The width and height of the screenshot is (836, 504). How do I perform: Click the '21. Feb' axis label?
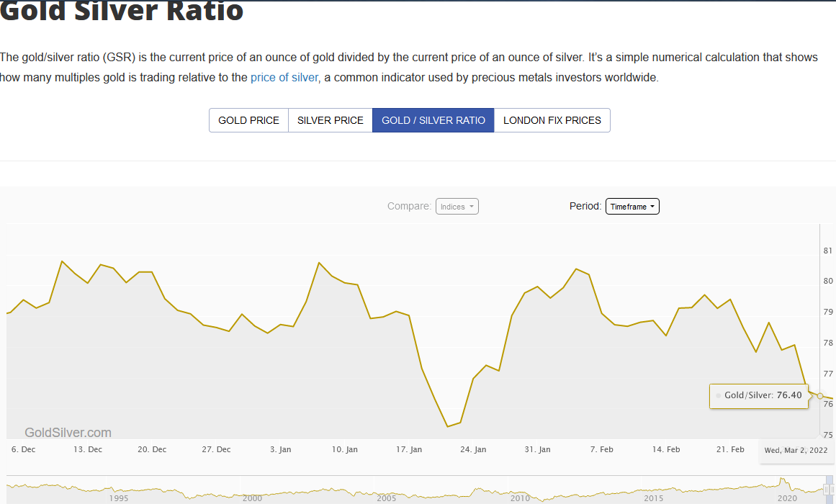(x=730, y=449)
